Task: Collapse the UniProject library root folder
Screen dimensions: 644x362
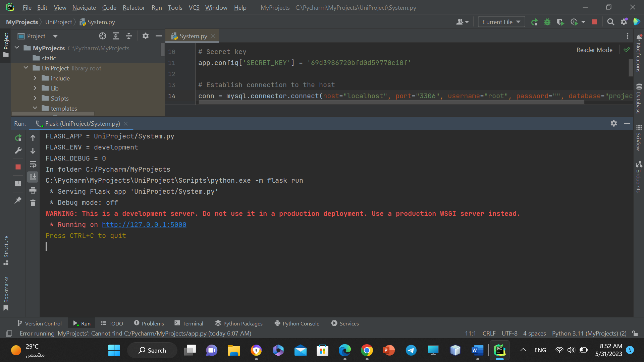Action: pyautogui.click(x=26, y=68)
